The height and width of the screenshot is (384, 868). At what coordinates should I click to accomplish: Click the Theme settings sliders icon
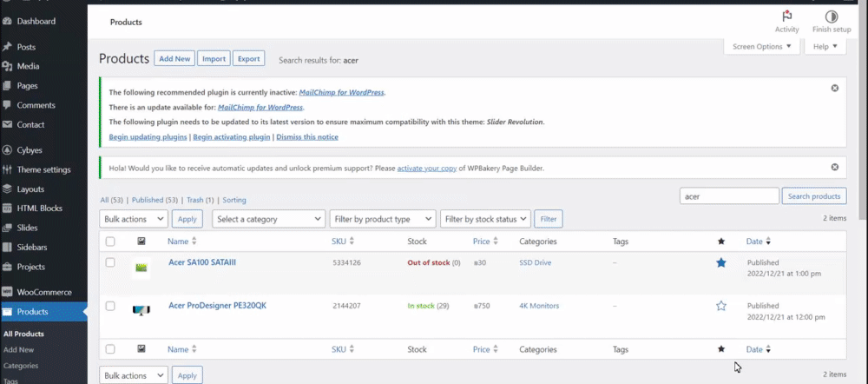pos(7,169)
